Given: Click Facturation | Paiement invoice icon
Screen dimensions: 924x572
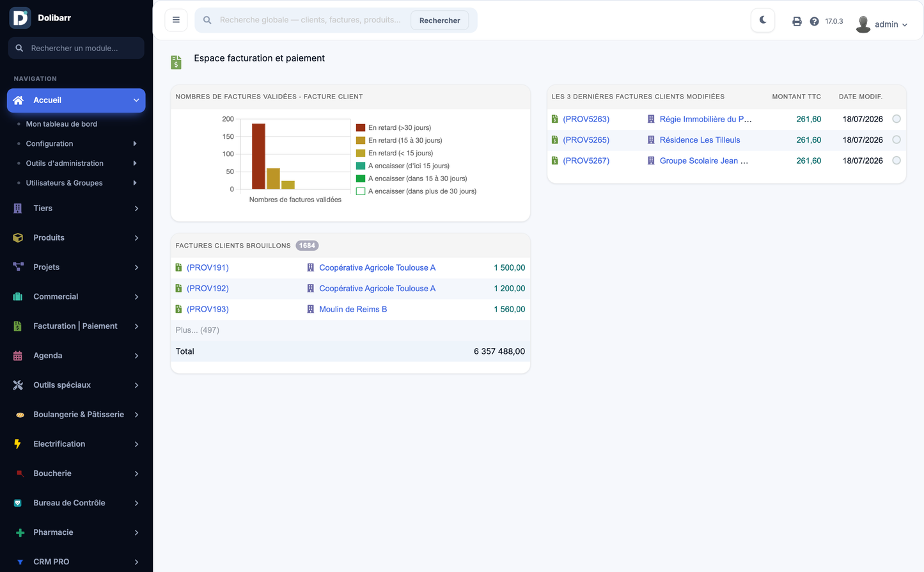Looking at the screenshot, I should (18, 326).
